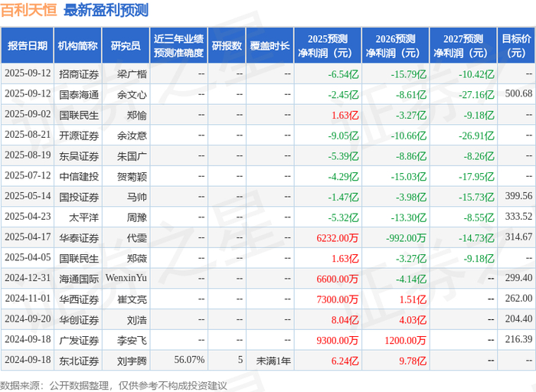This screenshot has height=392, width=536.
Task: Click analyst name 郑薇
Action: point(137,259)
